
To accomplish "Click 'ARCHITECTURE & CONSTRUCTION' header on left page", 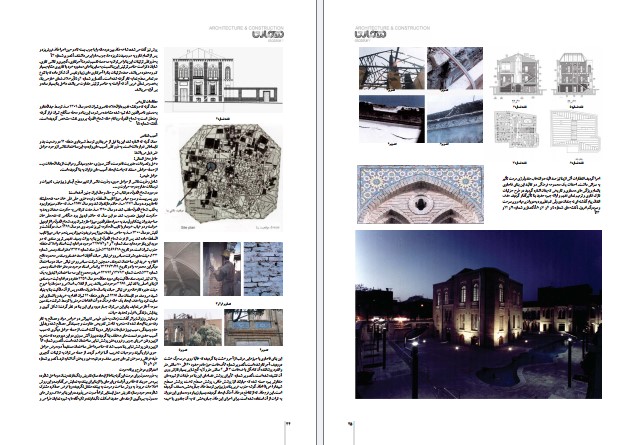I will pyautogui.click(x=246, y=28).
